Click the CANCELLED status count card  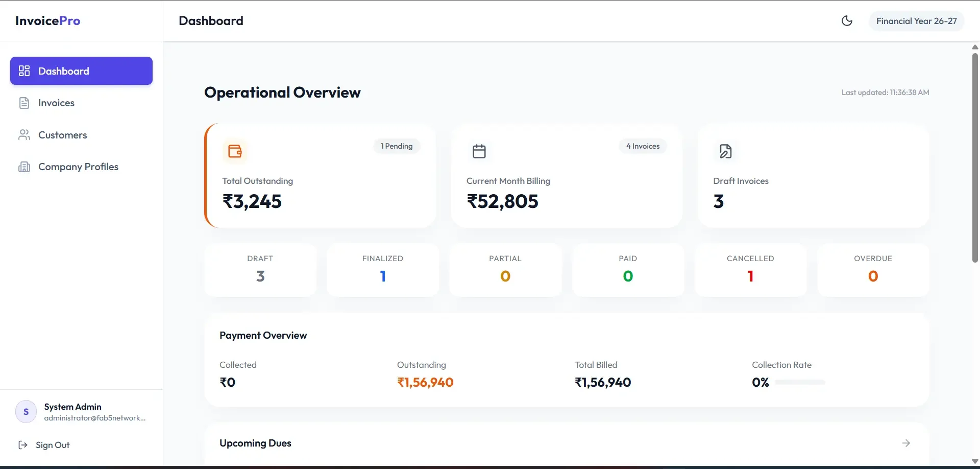750,270
